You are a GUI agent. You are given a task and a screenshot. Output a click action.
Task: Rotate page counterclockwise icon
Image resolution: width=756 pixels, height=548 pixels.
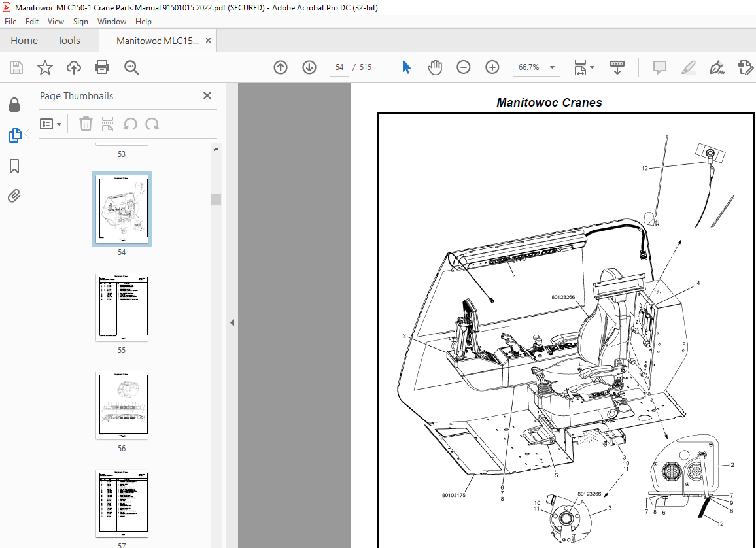pos(129,124)
